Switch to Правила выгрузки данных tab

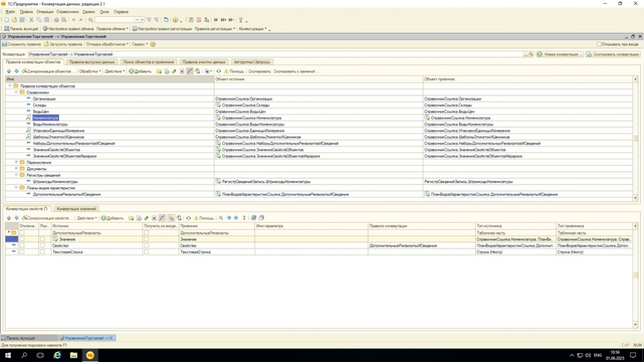click(x=92, y=62)
